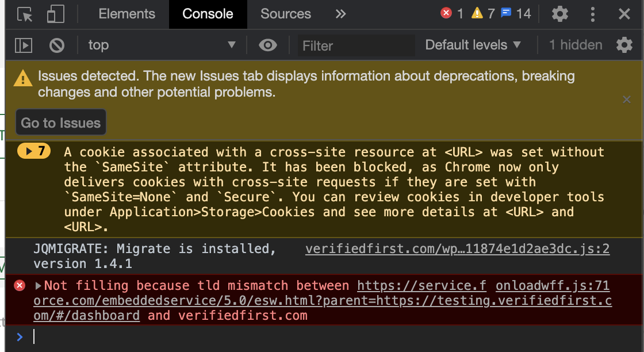
Task: Open the Sources panel
Action: click(x=285, y=14)
